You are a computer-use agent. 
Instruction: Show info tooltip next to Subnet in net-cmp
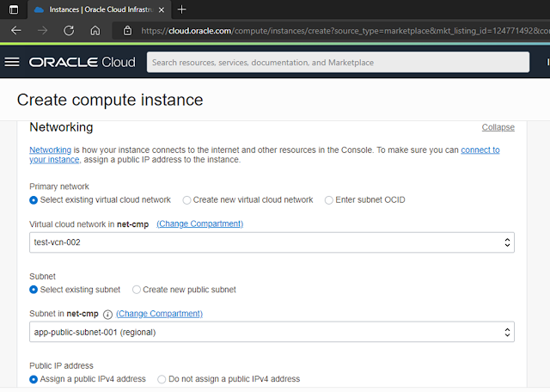point(107,315)
